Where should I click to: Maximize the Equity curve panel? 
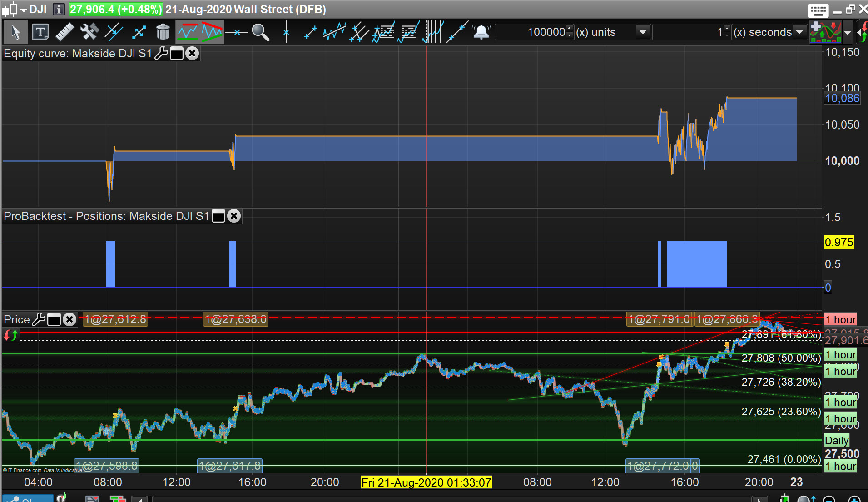pos(177,53)
